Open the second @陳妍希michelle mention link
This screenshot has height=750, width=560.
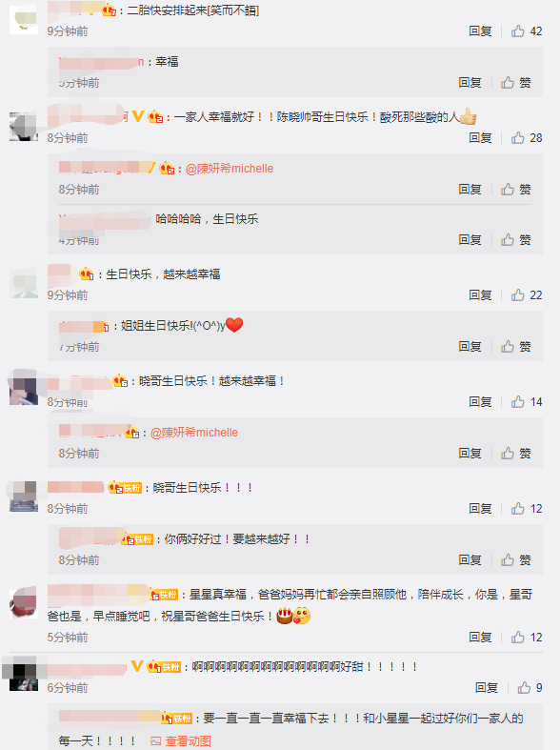pos(194,433)
